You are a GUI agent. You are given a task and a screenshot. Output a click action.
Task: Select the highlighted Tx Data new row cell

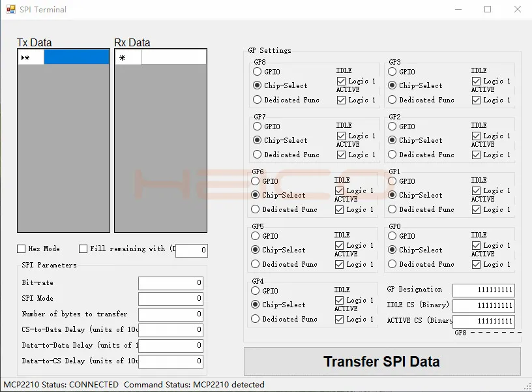(x=76, y=57)
